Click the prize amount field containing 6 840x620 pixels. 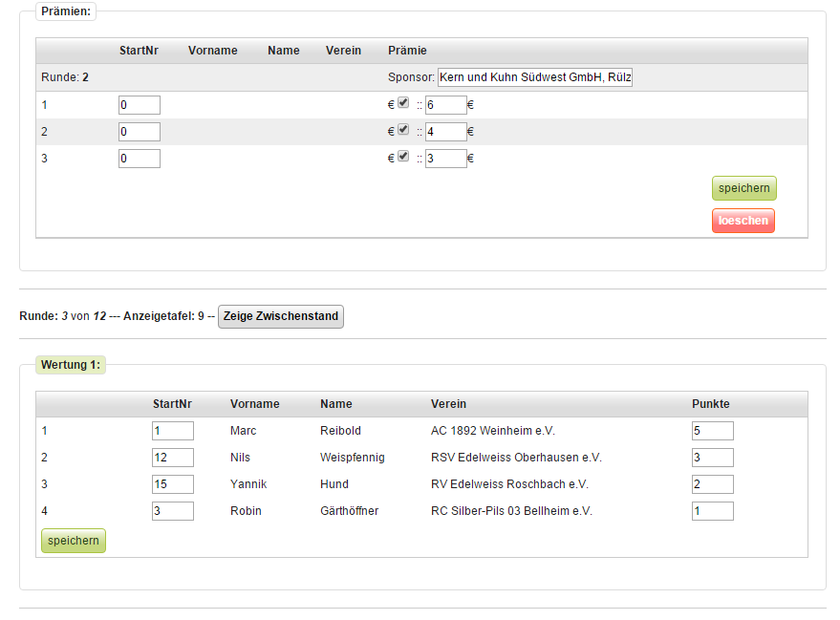click(446, 105)
